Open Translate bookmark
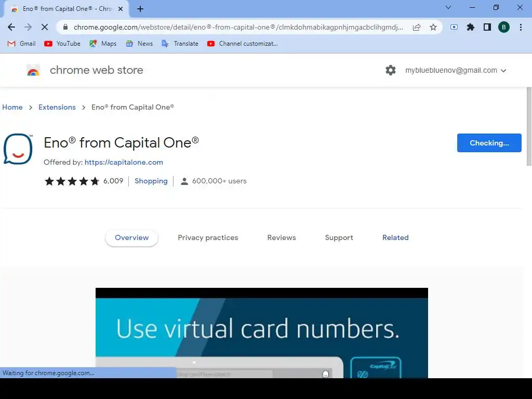532x399 pixels. 180,44
